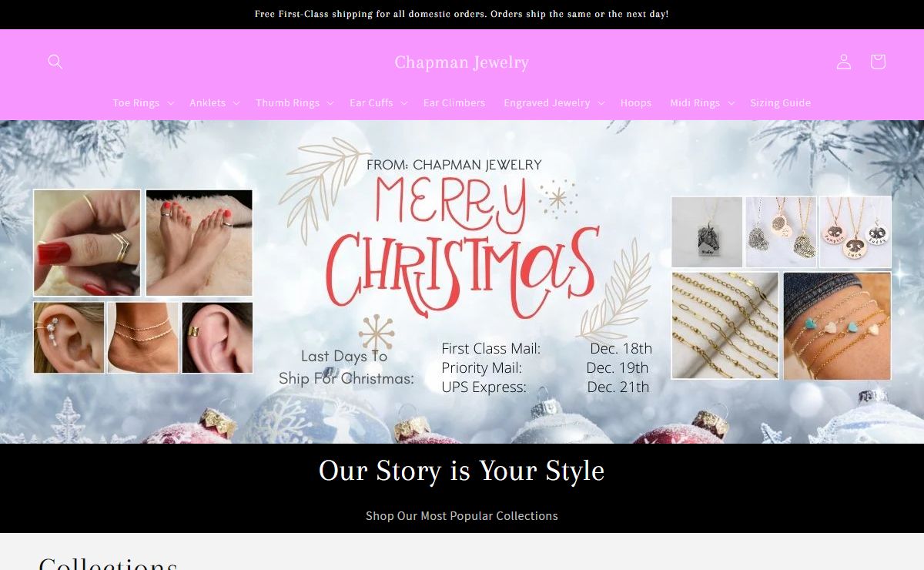924x570 pixels.
Task: Expand the Engraved Jewelry chevron
Action: click(601, 103)
